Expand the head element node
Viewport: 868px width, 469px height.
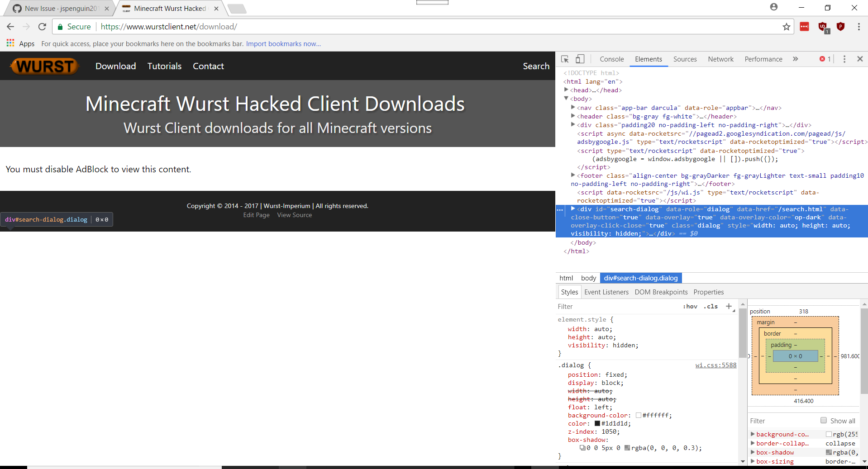[567, 90]
